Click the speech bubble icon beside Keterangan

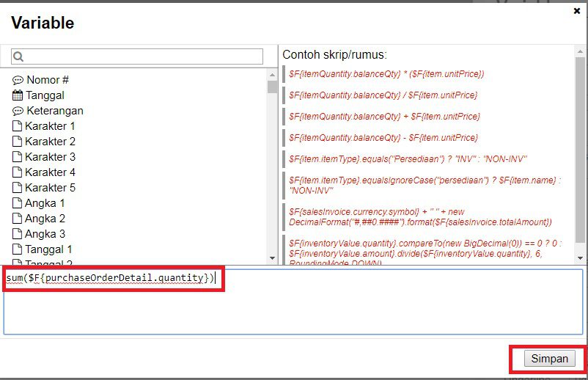click(x=18, y=111)
